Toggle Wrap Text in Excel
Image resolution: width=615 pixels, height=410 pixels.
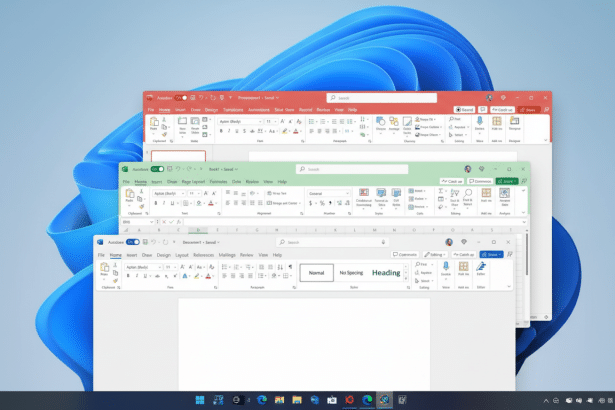point(277,193)
